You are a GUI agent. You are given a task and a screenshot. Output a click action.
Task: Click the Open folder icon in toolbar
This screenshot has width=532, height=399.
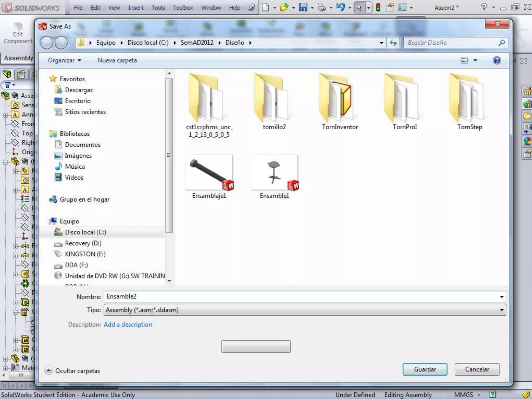(x=284, y=7)
